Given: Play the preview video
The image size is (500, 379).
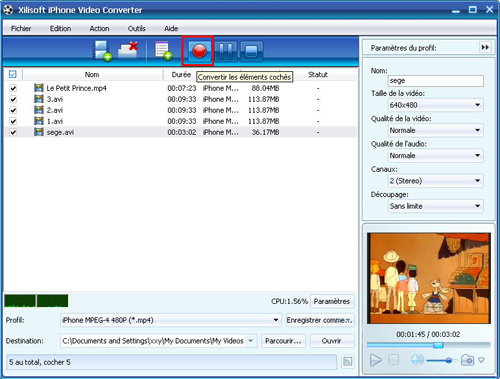Looking at the screenshot, I should (376, 360).
